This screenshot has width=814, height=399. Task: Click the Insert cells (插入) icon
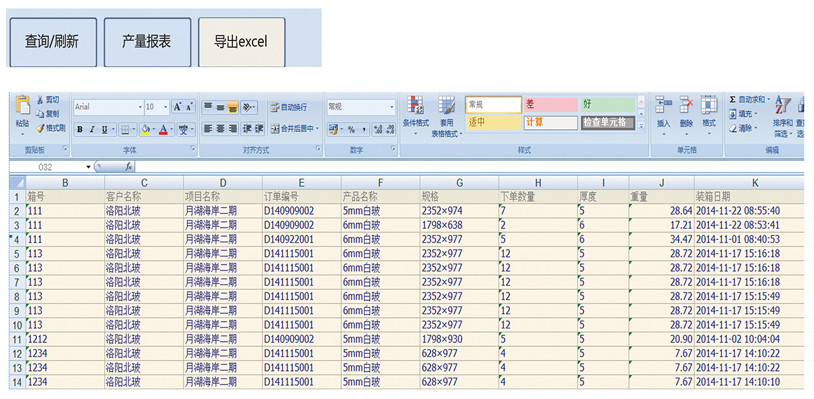click(x=663, y=105)
